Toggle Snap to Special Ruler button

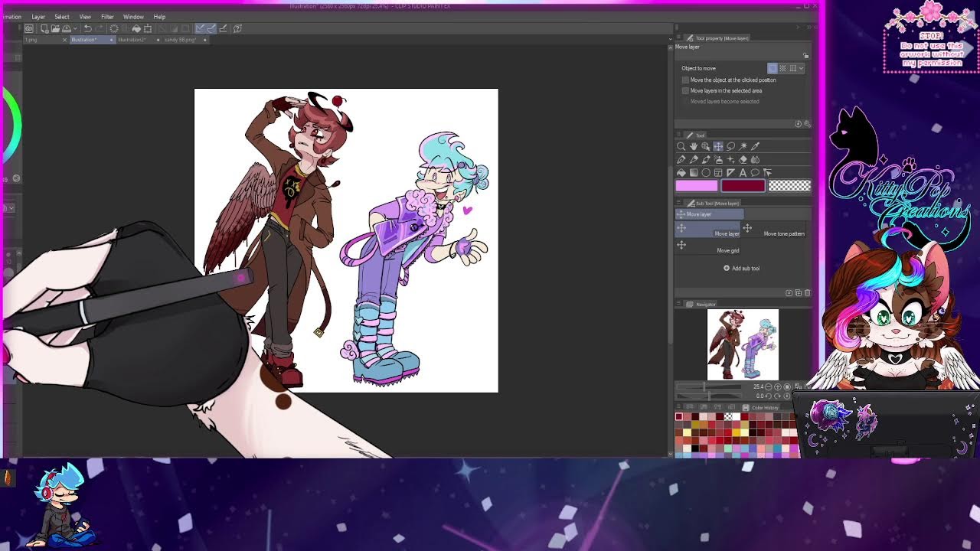tap(211, 28)
